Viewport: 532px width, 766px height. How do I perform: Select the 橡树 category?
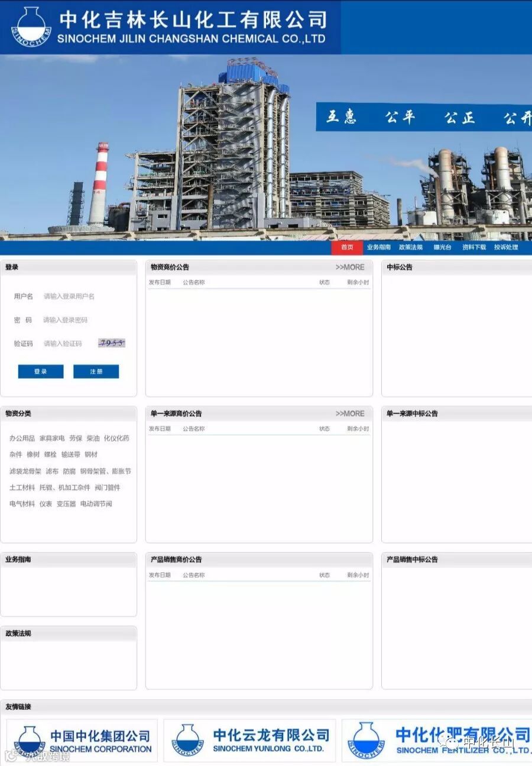coord(33,455)
